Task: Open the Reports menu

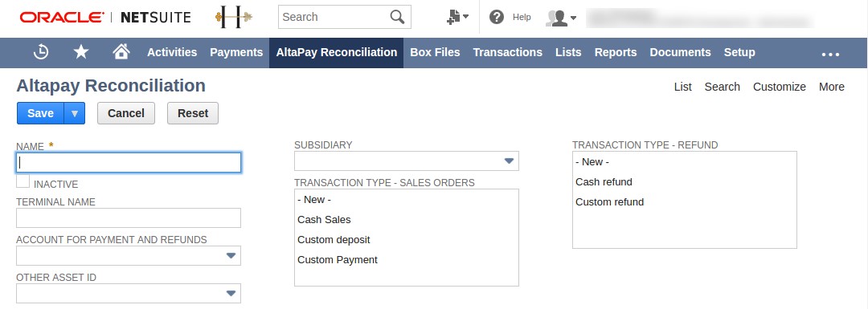Action: tap(616, 52)
